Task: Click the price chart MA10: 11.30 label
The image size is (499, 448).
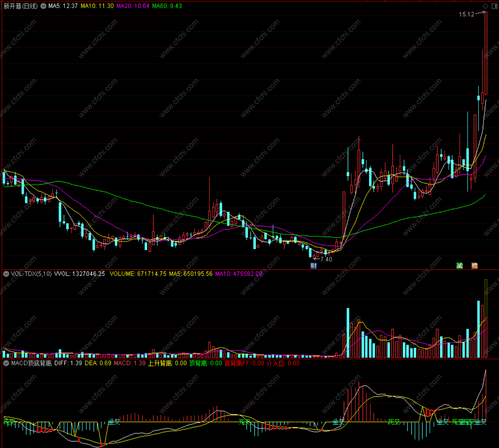Action: click(97, 6)
